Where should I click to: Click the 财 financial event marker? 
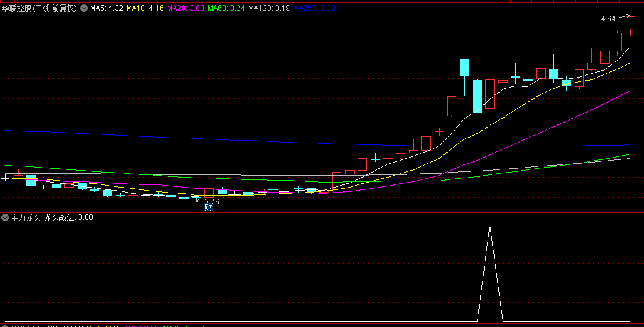tap(208, 208)
